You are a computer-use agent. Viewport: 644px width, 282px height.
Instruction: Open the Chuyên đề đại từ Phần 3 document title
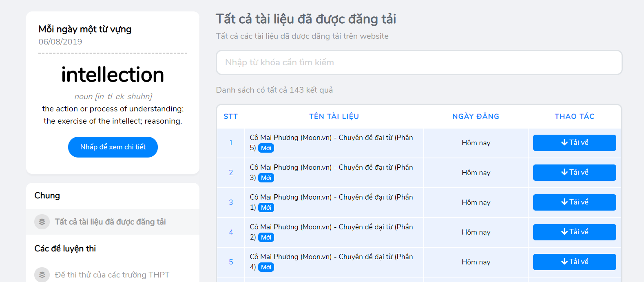tap(331, 168)
